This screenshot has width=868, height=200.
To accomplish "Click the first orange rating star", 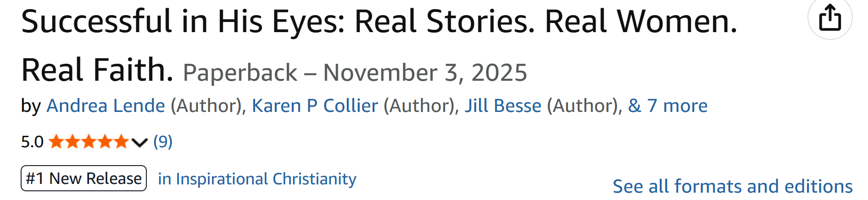I will pyautogui.click(x=56, y=142).
